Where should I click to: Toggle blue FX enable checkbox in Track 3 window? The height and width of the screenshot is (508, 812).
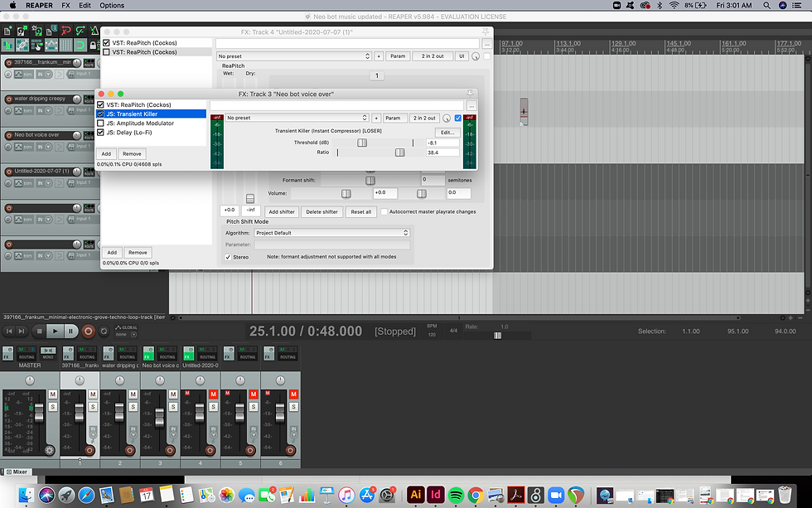[x=457, y=118]
